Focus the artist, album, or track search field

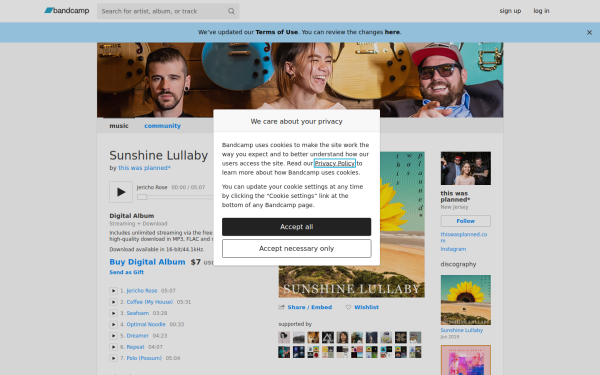168,11
